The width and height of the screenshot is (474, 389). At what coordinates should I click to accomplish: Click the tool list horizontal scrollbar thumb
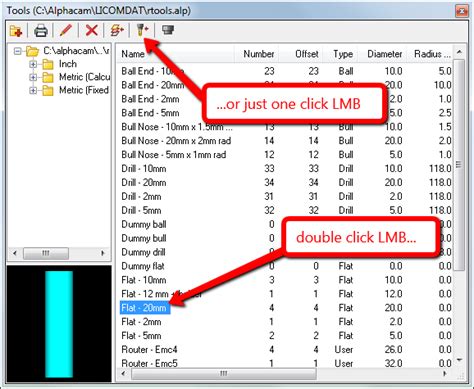(224, 374)
